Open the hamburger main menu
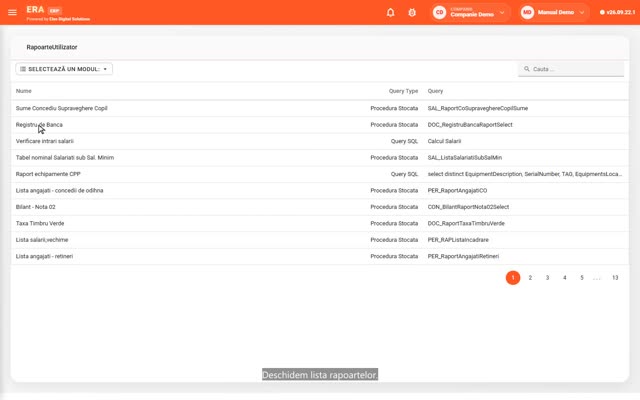This screenshot has width=640, height=400. [12, 12]
